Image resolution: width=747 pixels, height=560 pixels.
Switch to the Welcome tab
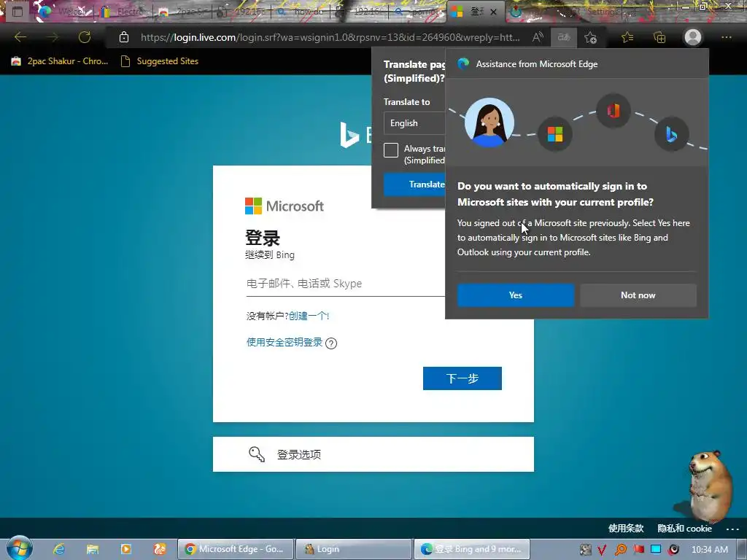click(x=66, y=12)
